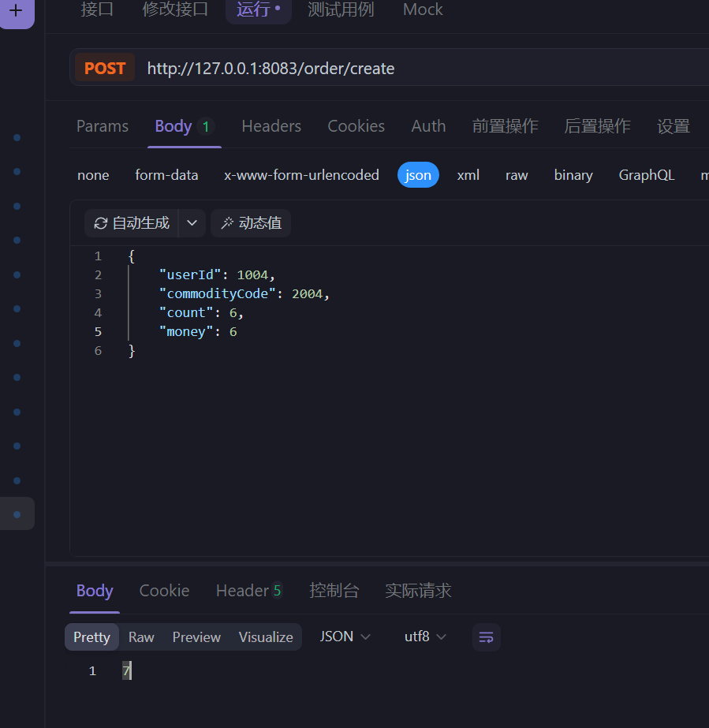Viewport: 709px width, 728px height.
Task: Open the POST method selector
Action: tap(105, 69)
